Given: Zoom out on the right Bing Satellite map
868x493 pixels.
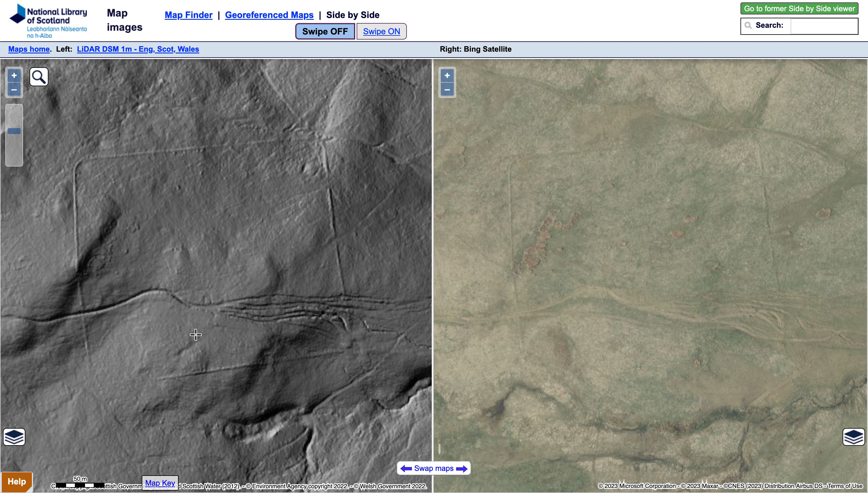Looking at the screenshot, I should coord(447,90).
